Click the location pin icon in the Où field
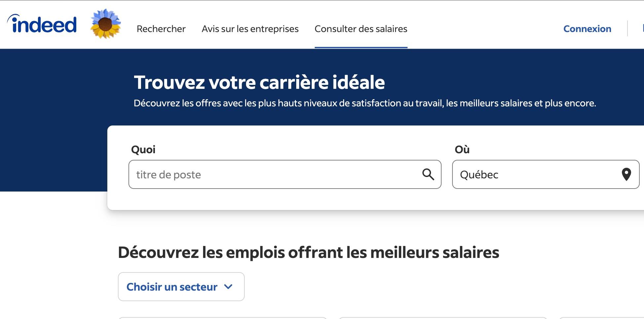The height and width of the screenshot is (319, 644). tap(626, 175)
